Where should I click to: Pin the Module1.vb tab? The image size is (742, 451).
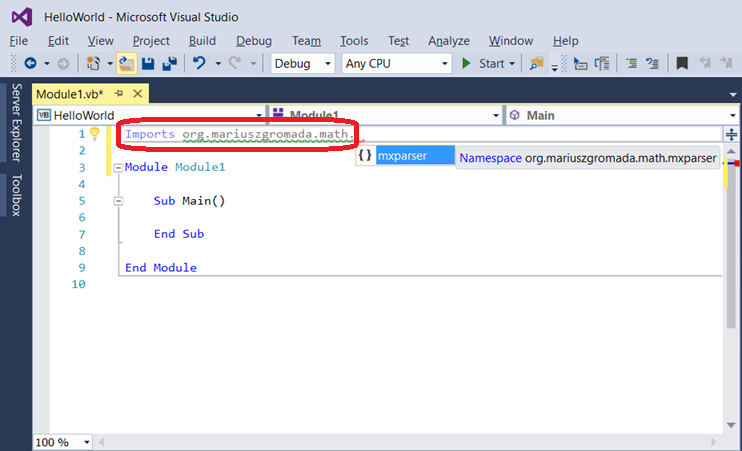coord(119,94)
